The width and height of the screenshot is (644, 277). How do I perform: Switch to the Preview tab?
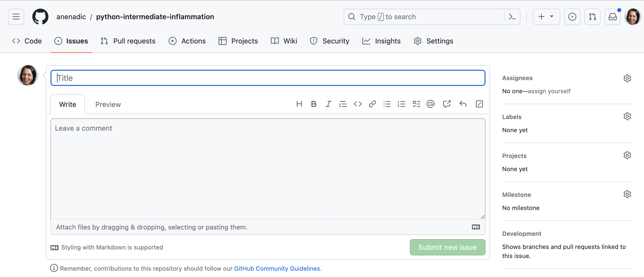coord(108,104)
